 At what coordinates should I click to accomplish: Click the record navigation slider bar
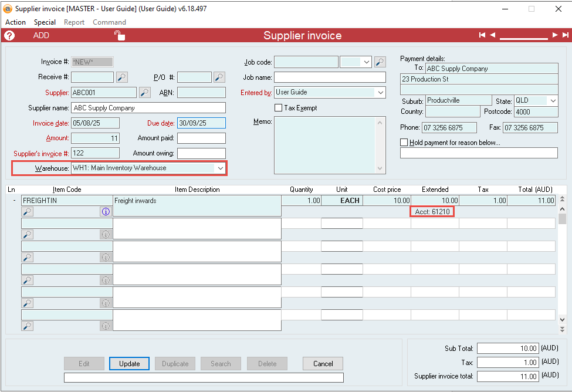point(523,37)
